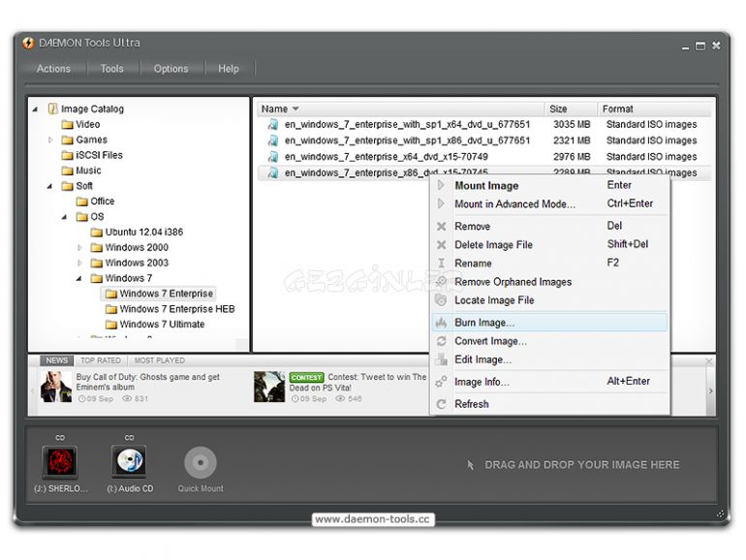Choose Remove Orphaned Images from context menu
Viewport: 746px width, 560px height.
coord(549,282)
